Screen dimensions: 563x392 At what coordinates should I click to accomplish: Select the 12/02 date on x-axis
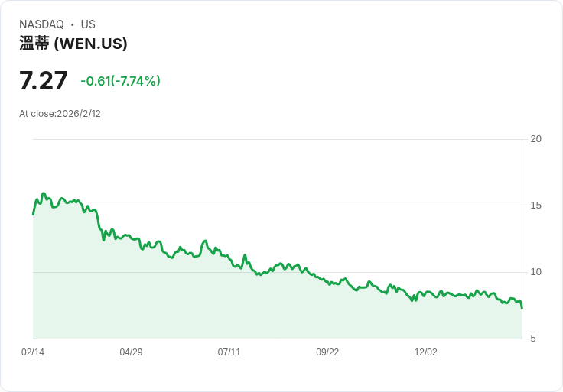(426, 352)
